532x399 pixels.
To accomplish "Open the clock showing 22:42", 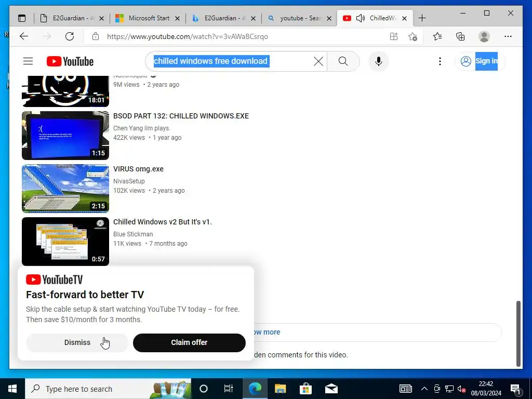I will 486,389.
